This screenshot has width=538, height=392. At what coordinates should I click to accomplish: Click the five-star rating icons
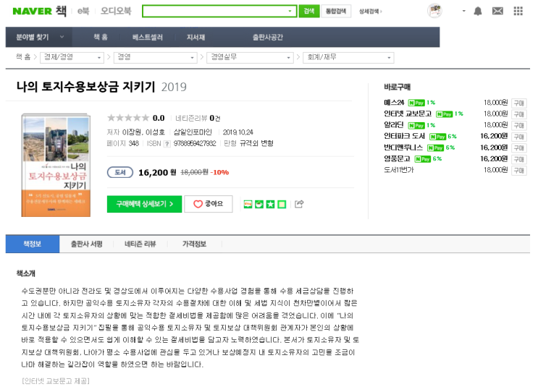(128, 118)
